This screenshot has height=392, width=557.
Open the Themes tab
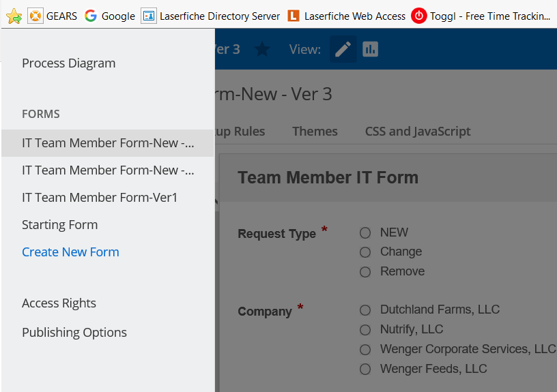[x=315, y=132]
